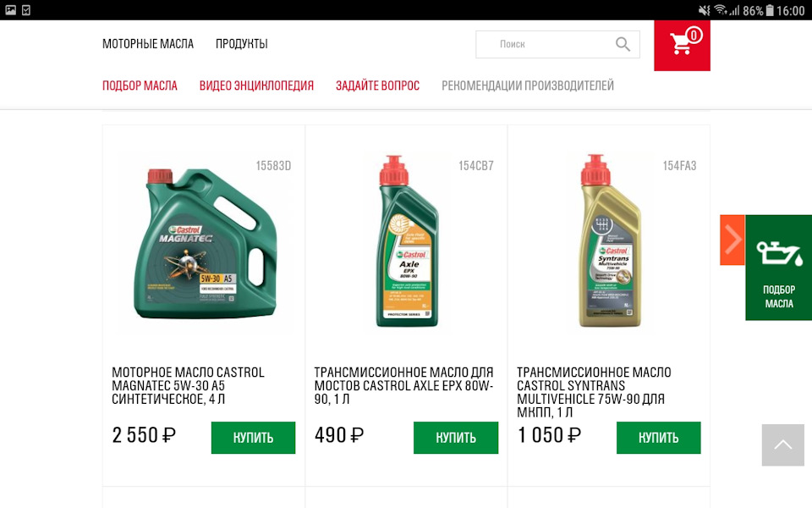
Task: Go to the red Подбор масла link
Action: (x=140, y=86)
